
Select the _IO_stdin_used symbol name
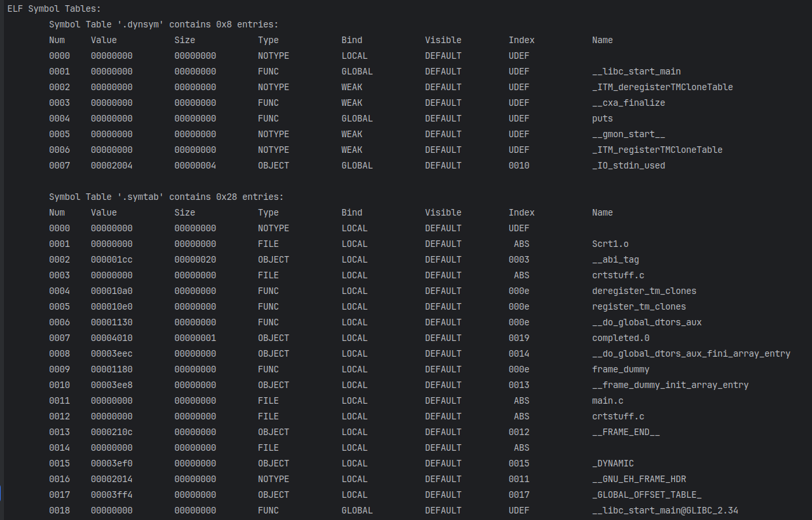pyautogui.click(x=628, y=165)
